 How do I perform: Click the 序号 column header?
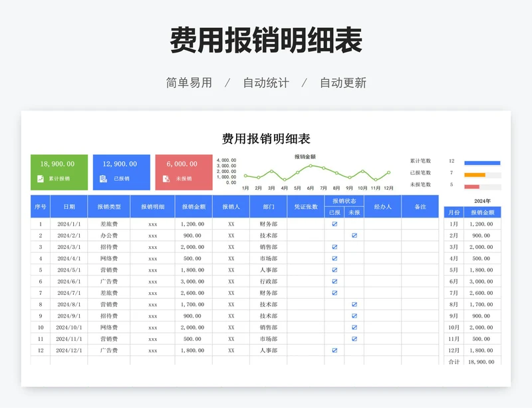(41, 206)
